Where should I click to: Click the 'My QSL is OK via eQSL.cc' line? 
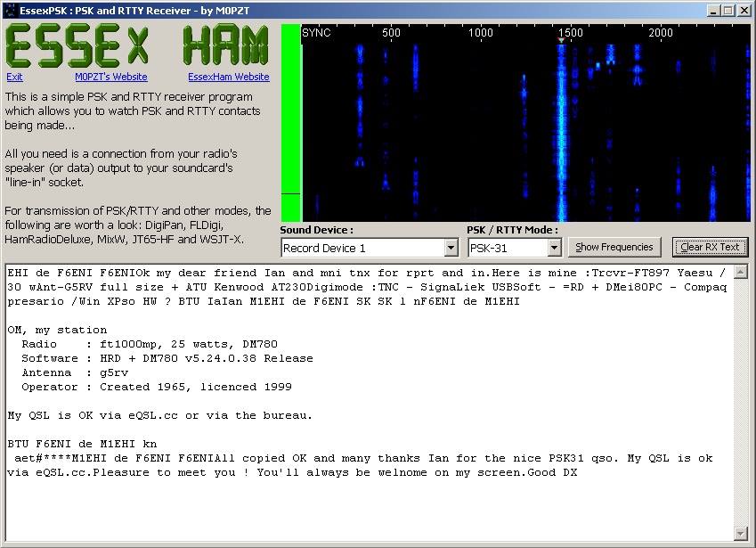tap(159, 415)
